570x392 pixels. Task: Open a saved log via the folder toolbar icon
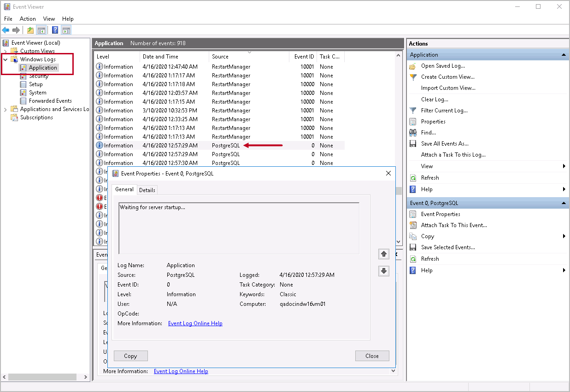[29, 29]
